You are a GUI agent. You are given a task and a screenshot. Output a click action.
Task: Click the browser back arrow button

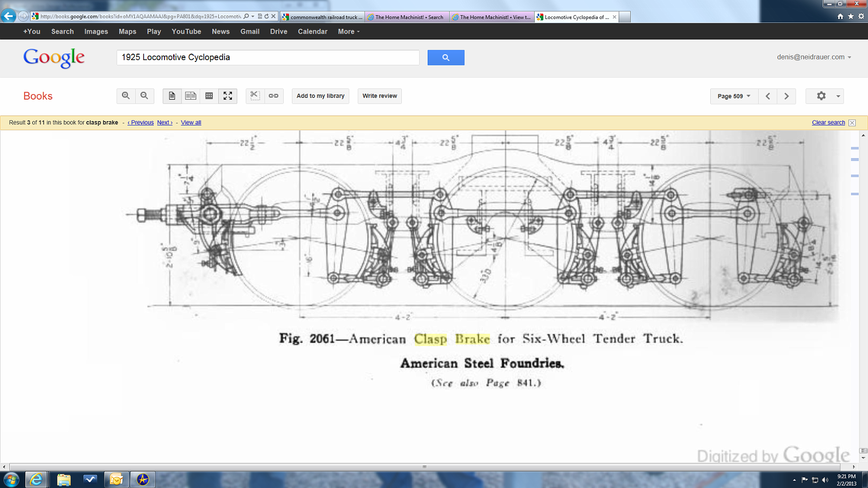[8, 16]
